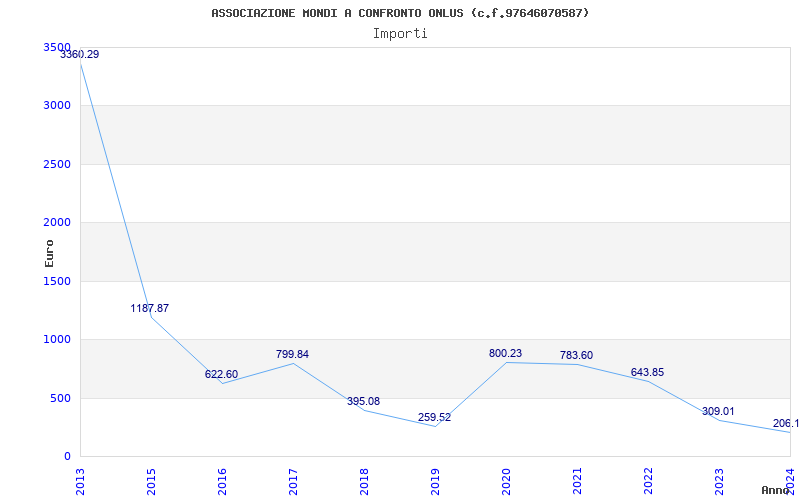The height and width of the screenshot is (500, 800).
Task: Click the 0 y-axis tick label
Action: (67, 456)
